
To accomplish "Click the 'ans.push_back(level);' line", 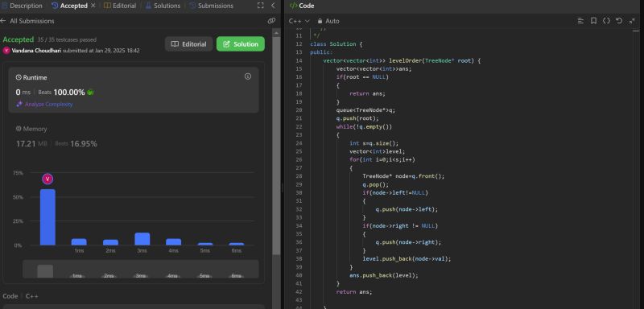I will 384,275.
